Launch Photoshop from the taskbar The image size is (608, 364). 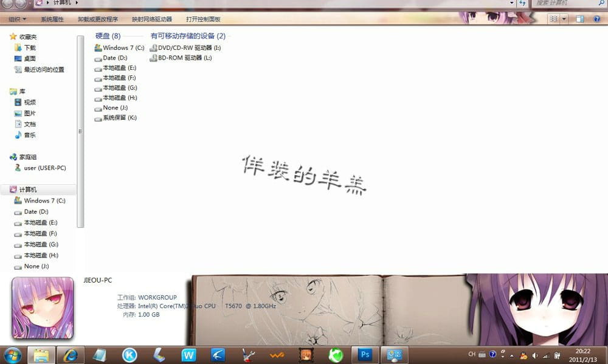(365, 354)
